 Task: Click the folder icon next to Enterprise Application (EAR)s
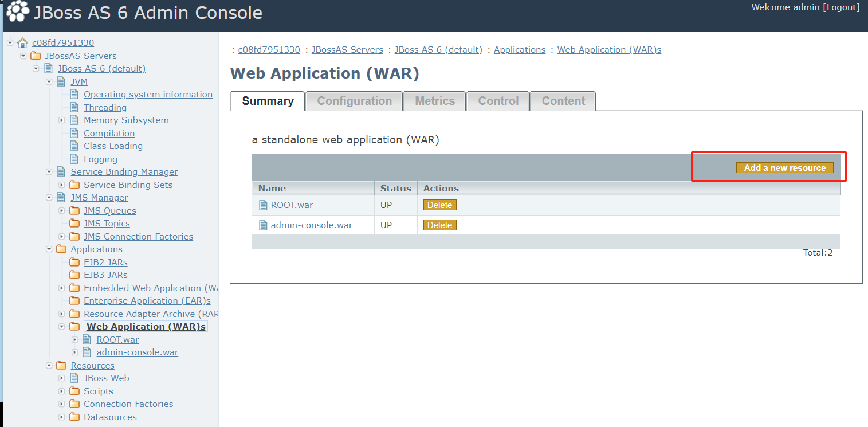coord(74,301)
